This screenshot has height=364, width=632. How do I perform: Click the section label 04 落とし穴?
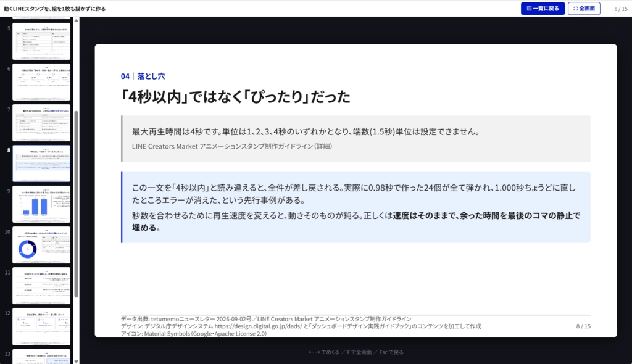143,76
